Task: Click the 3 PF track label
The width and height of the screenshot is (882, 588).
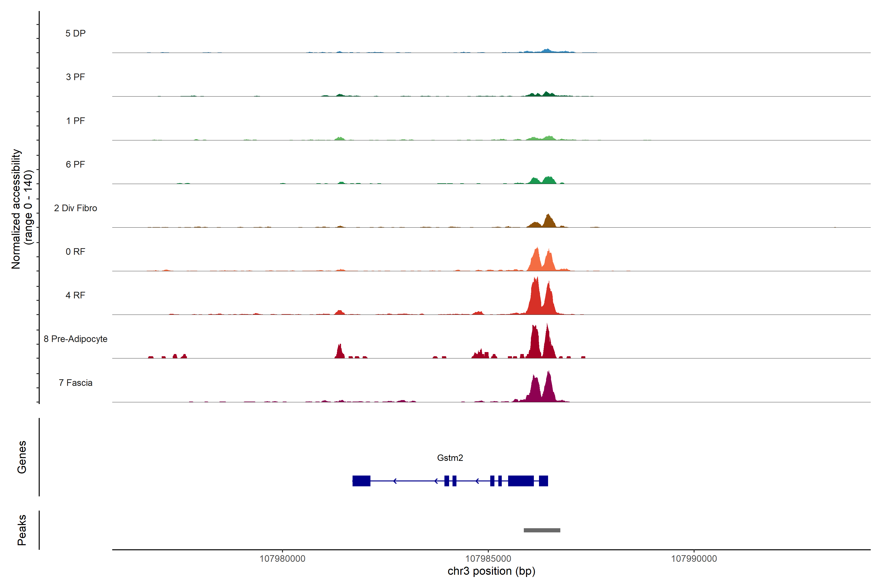Action: click(75, 77)
